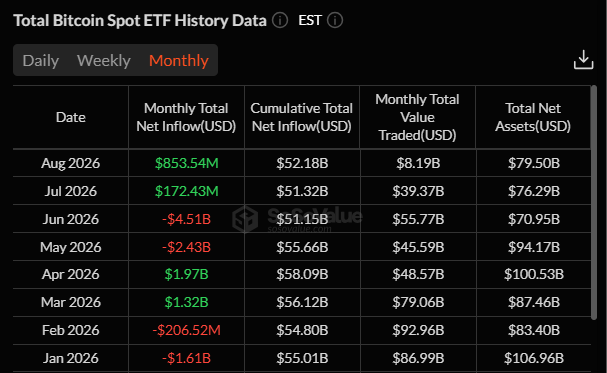The width and height of the screenshot is (607, 373).
Task: Click value traded $45.59B
Action: [418, 247]
